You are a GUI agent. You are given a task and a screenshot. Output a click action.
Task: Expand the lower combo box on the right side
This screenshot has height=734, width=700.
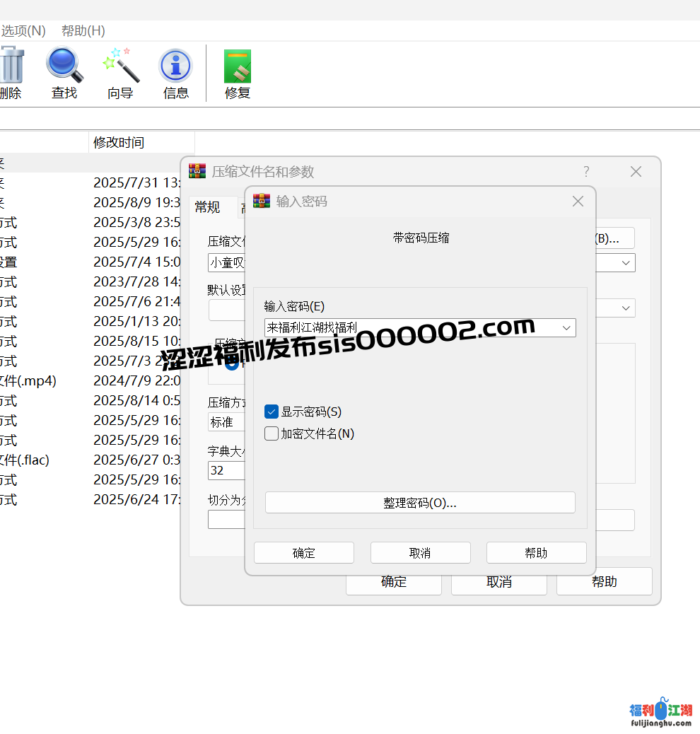pos(624,308)
